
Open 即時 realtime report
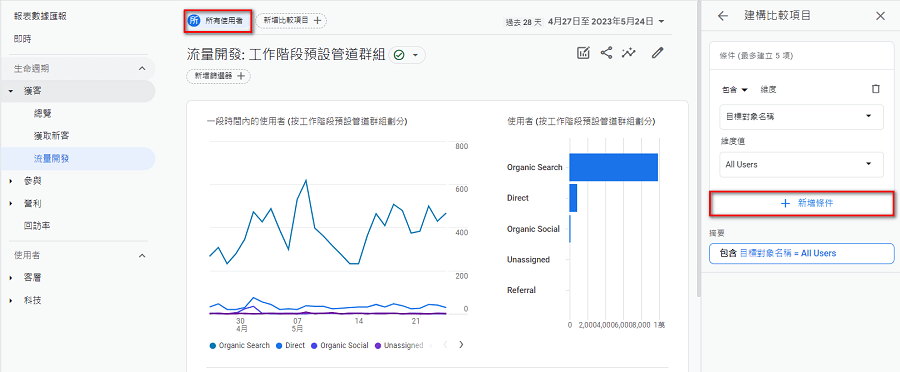pos(23,39)
